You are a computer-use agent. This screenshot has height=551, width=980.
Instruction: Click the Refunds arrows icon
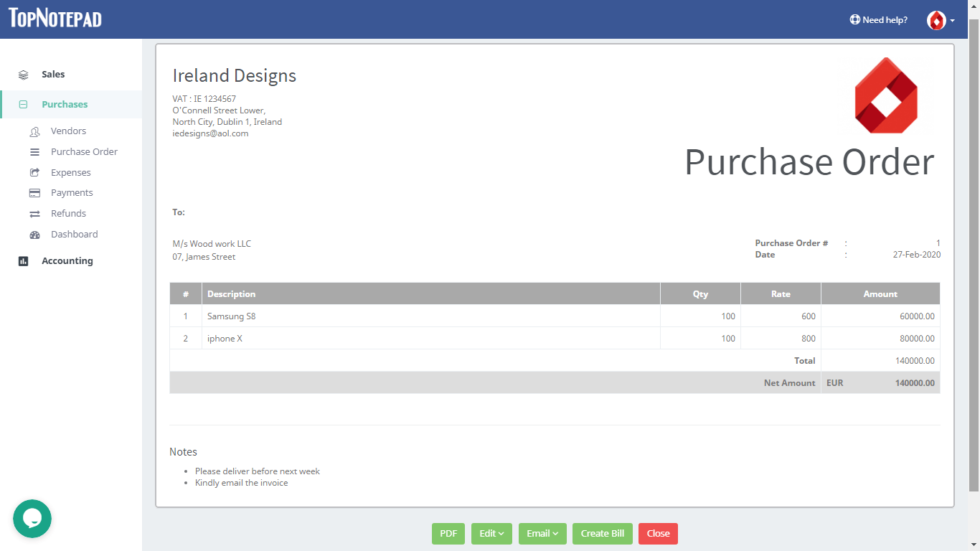tap(34, 213)
